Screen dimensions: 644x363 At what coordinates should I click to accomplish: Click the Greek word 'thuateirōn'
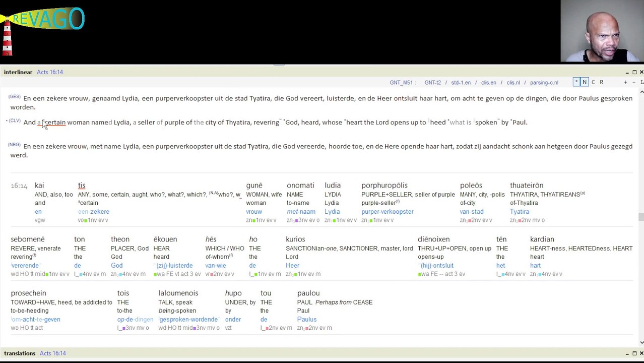point(527,186)
